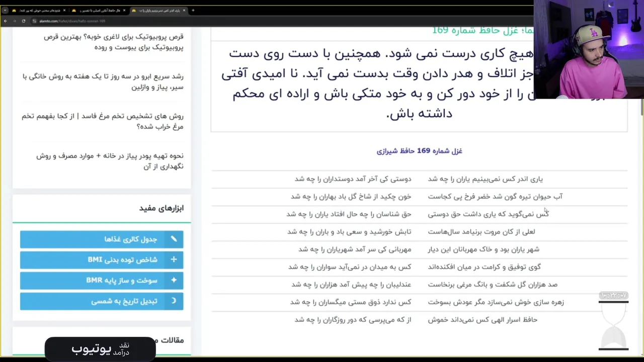Click verse 'زهره سازی خوش نمی‌سازد مگر عودش بسوخت'
The height and width of the screenshot is (362, 644).
tap(496, 302)
